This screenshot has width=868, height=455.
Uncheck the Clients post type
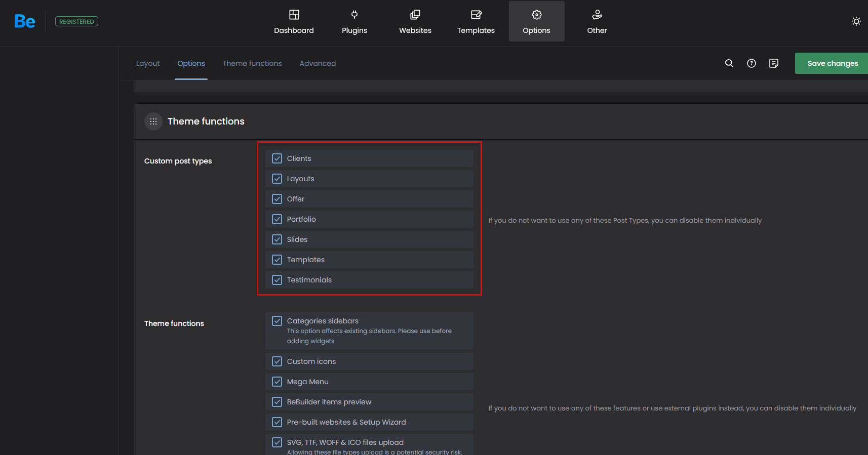(277, 158)
